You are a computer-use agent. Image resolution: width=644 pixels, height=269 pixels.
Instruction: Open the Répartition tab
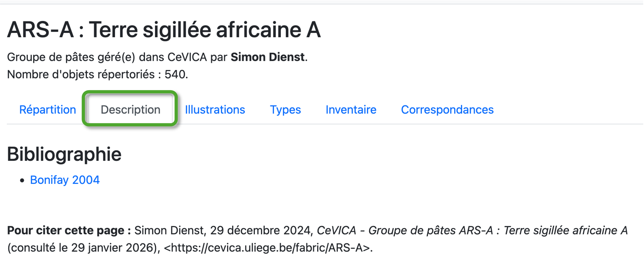click(47, 110)
